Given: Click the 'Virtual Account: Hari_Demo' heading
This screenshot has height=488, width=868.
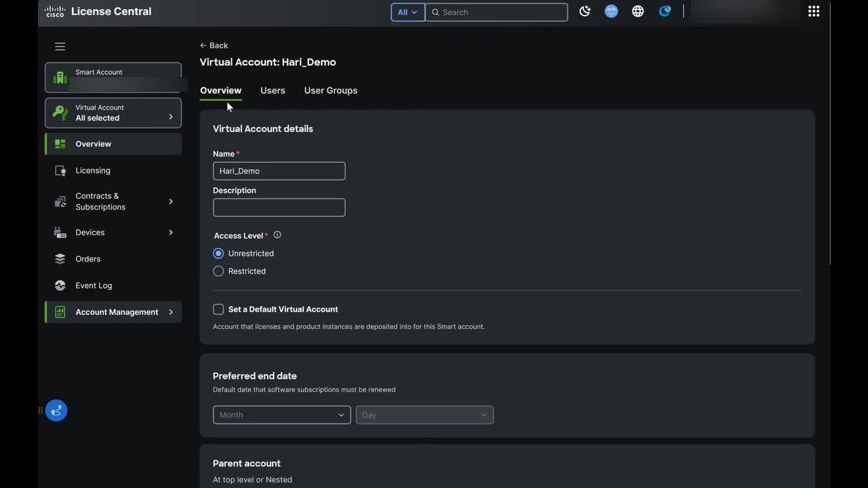Looking at the screenshot, I should (x=268, y=62).
